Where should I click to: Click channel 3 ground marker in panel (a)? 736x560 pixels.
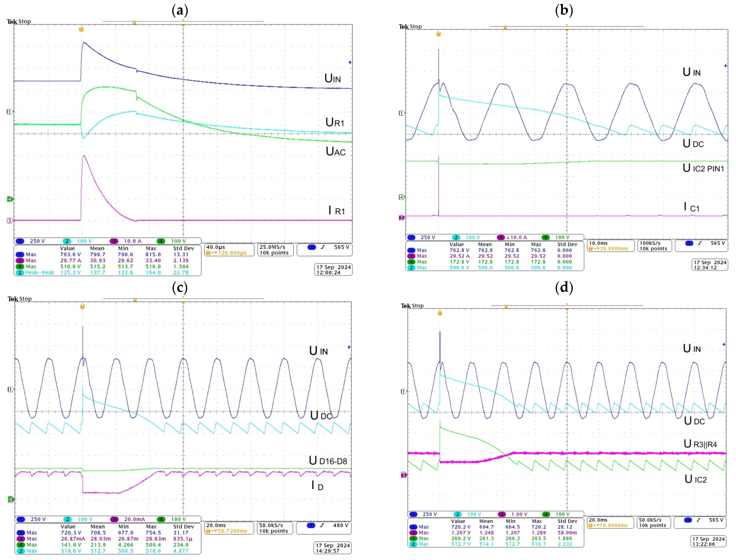9,220
